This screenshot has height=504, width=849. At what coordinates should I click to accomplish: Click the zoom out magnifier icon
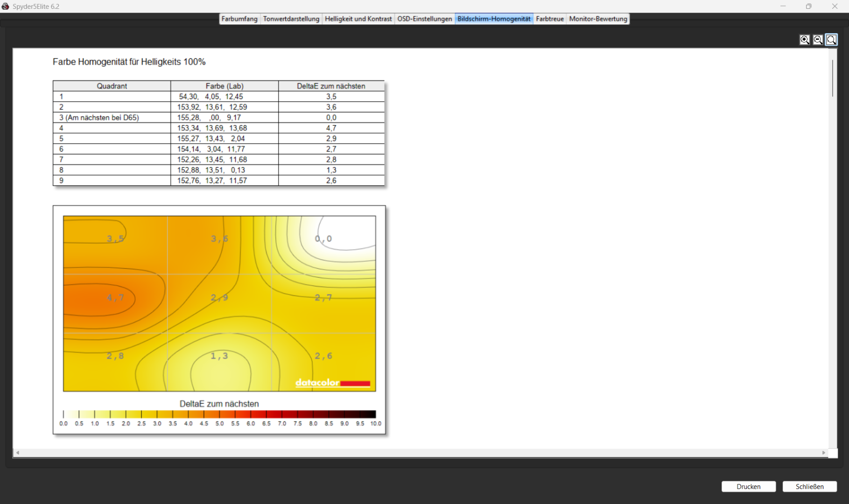coord(818,40)
